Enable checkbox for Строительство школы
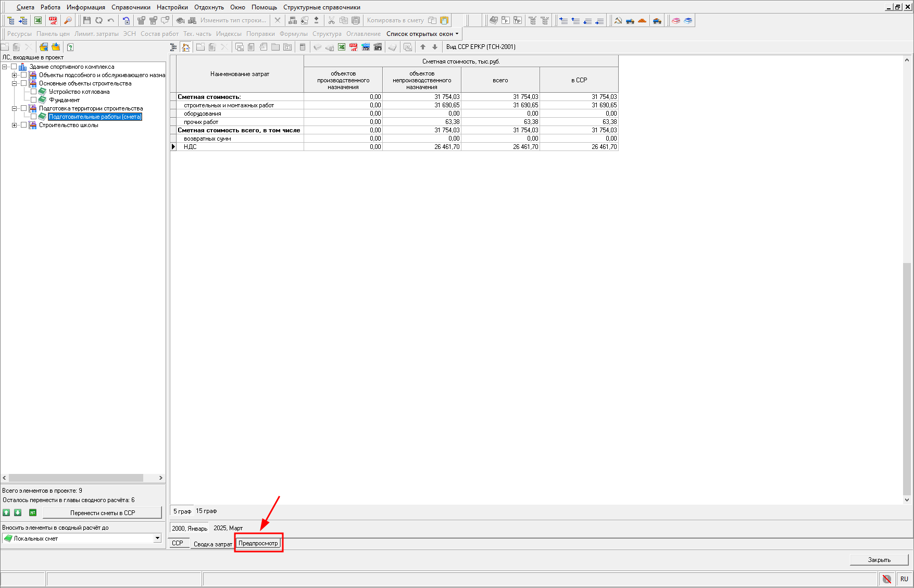The height and width of the screenshot is (588, 914). pyautogui.click(x=24, y=125)
